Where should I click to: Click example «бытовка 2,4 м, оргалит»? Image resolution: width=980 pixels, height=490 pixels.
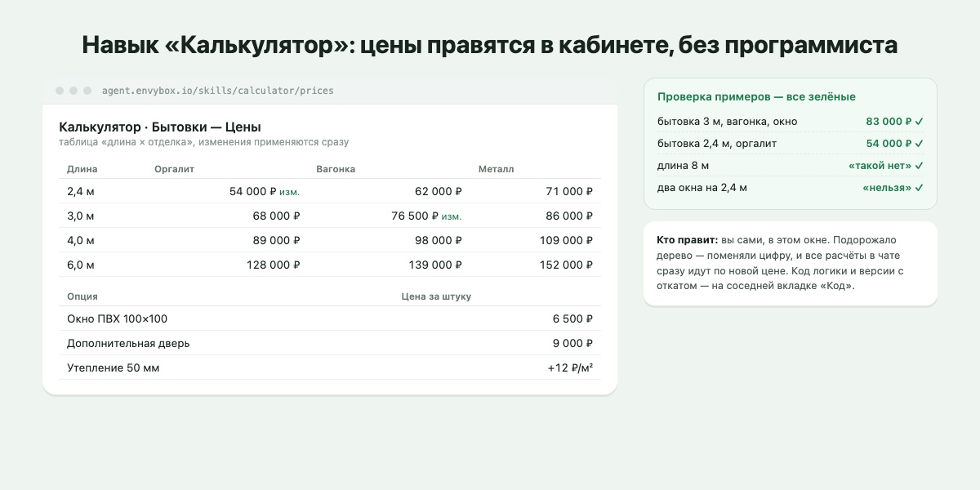717,144
